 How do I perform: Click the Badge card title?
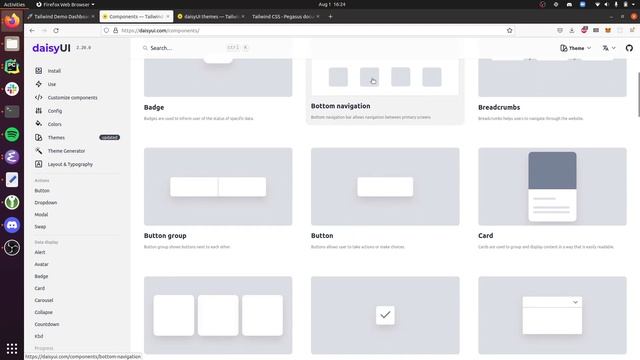pyautogui.click(x=154, y=107)
